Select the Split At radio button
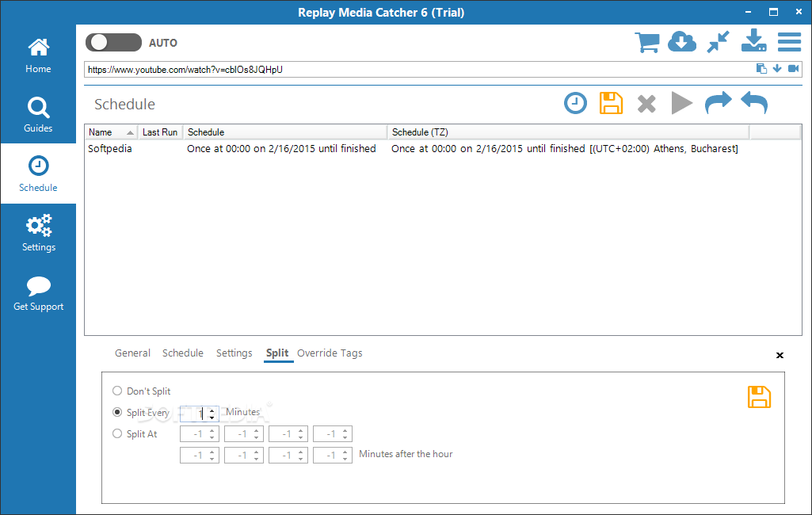The width and height of the screenshot is (812, 515). [117, 433]
